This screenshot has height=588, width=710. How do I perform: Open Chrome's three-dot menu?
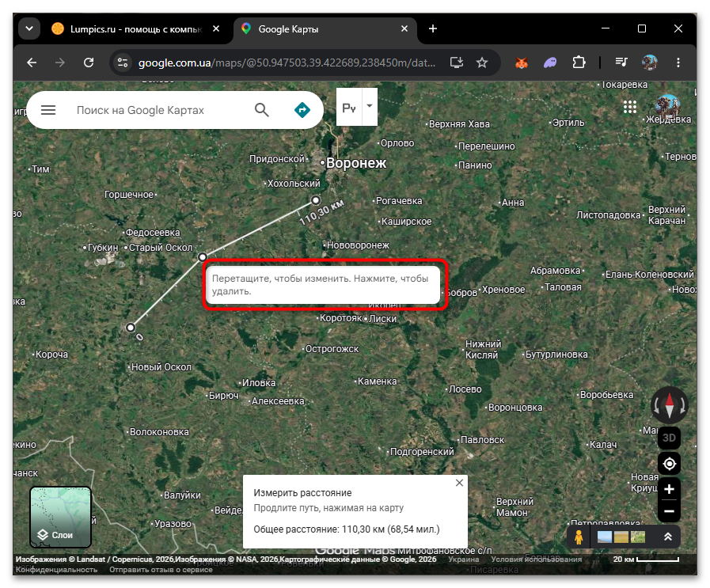point(678,63)
